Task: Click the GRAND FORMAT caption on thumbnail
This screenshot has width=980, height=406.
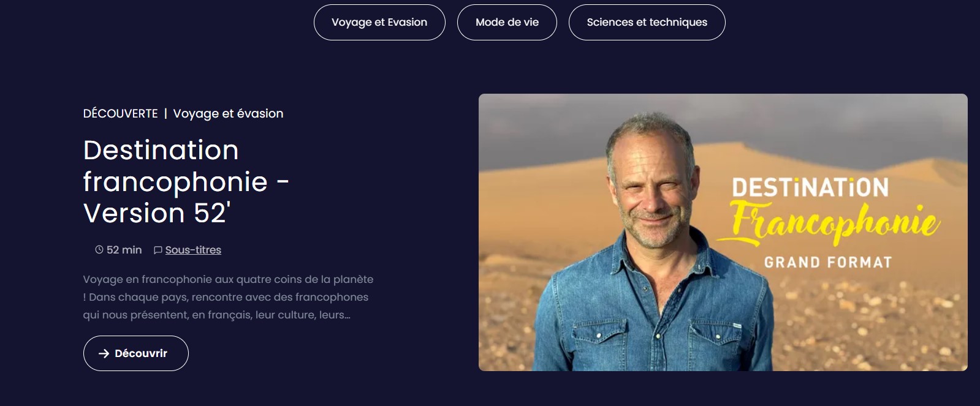Action: click(x=827, y=263)
